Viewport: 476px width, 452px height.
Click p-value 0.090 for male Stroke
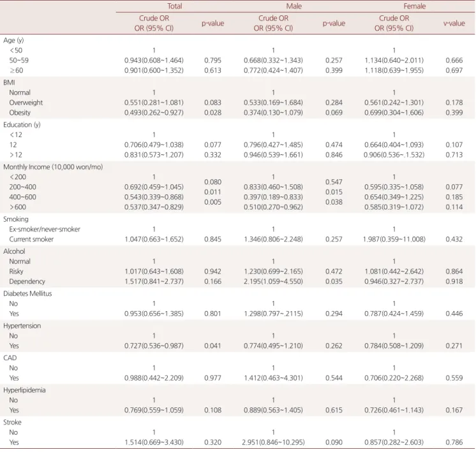coord(334,442)
